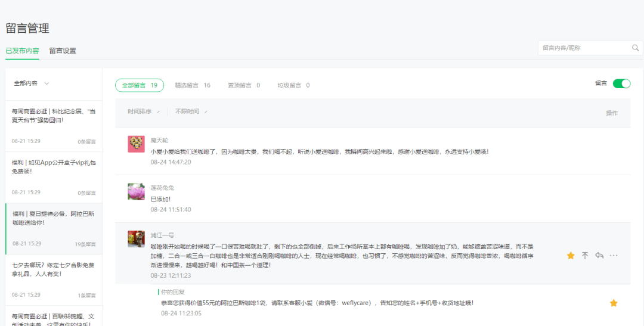Click 魔天轮's avatar image
Image resolution: width=644 pixels, height=326 pixels.
pyautogui.click(x=136, y=144)
